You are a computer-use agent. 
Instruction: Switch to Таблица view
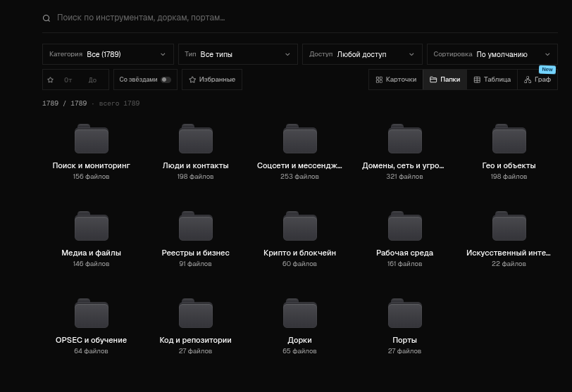492,80
